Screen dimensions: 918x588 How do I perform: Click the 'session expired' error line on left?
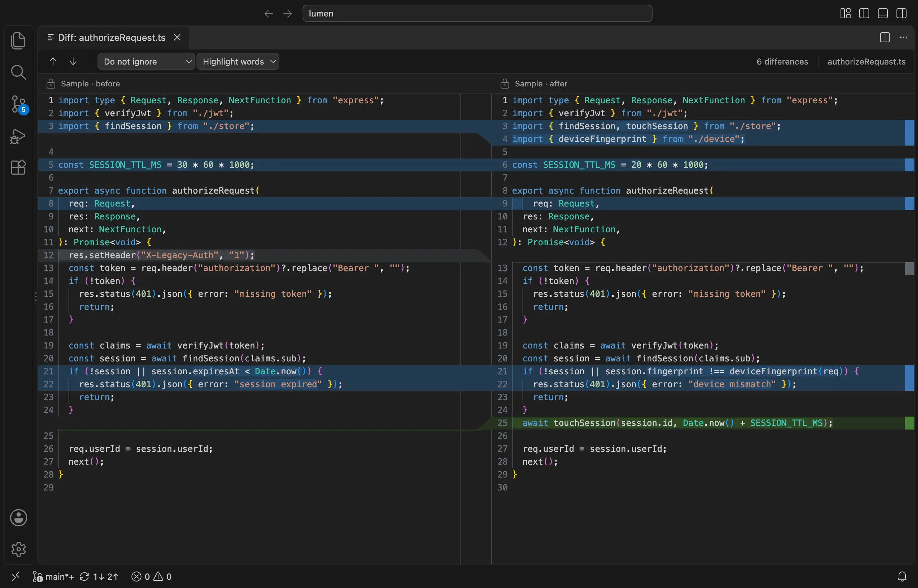coord(249,384)
